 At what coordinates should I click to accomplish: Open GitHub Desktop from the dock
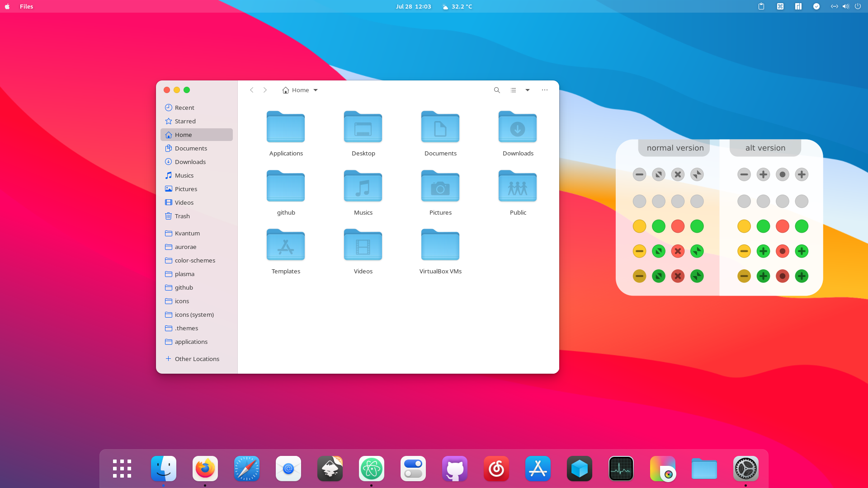tap(455, 469)
